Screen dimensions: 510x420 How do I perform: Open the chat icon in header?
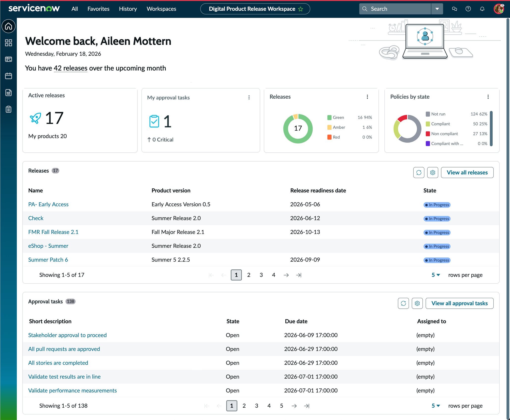tap(454, 9)
